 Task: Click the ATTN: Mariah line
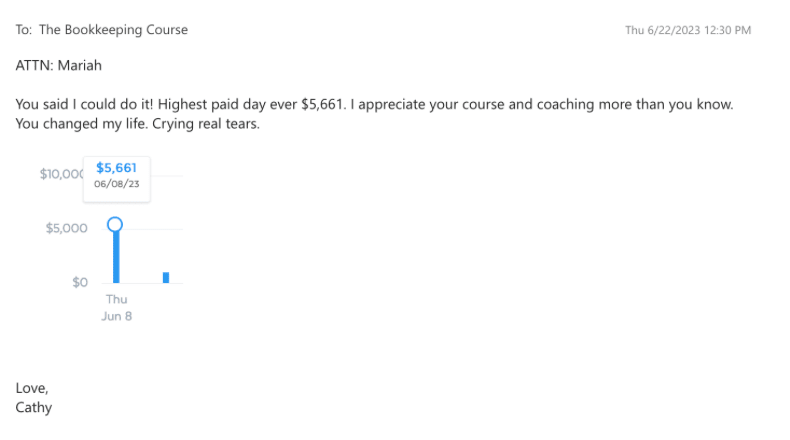click(58, 66)
